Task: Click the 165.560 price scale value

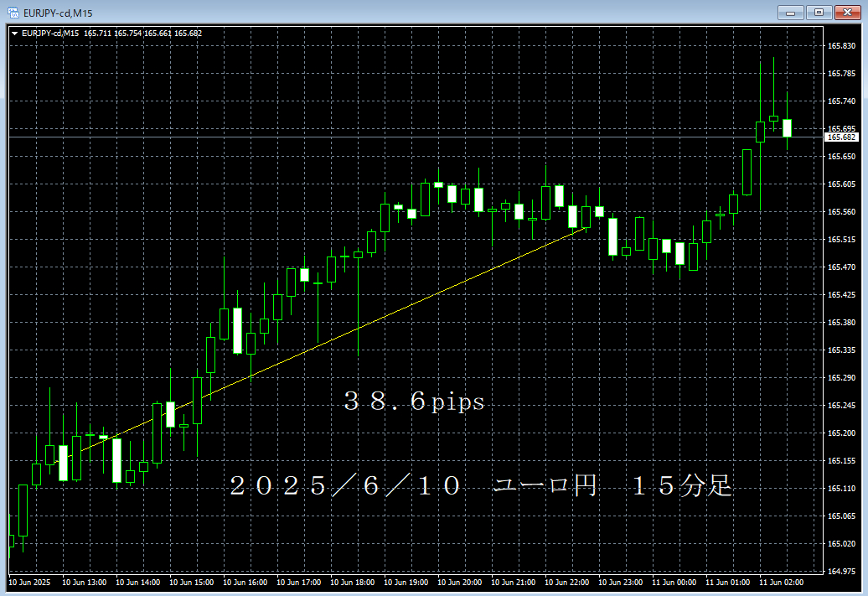Action: pyautogui.click(x=841, y=212)
